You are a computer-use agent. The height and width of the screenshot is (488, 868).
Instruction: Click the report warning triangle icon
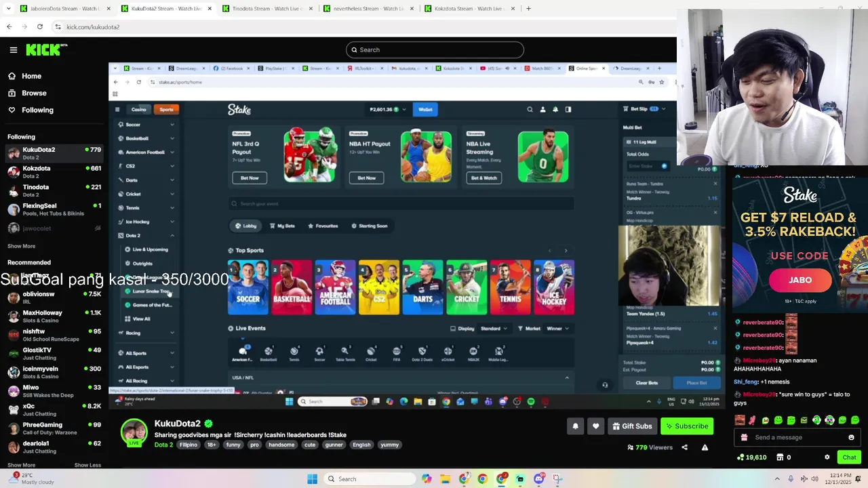coord(705,447)
